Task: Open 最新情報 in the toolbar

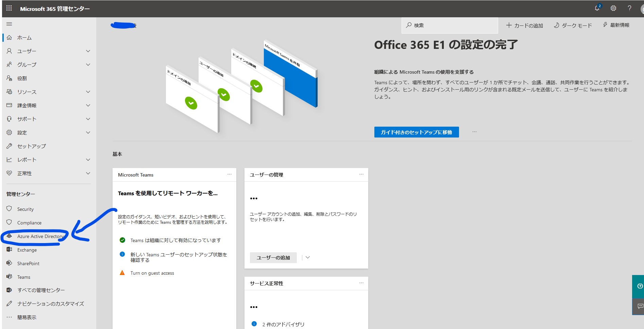Action: coord(616,25)
